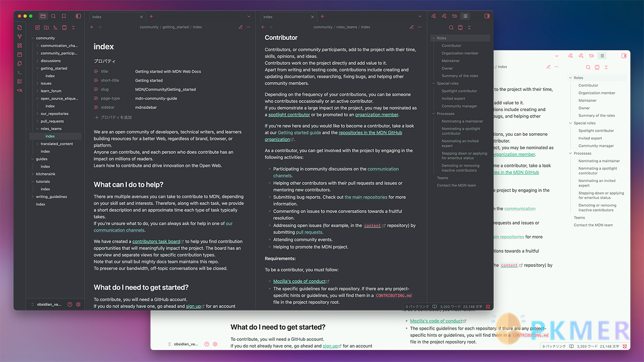This screenshot has height=362, width=644.
Task: Create a new note in file explorer
Action: 37,28
